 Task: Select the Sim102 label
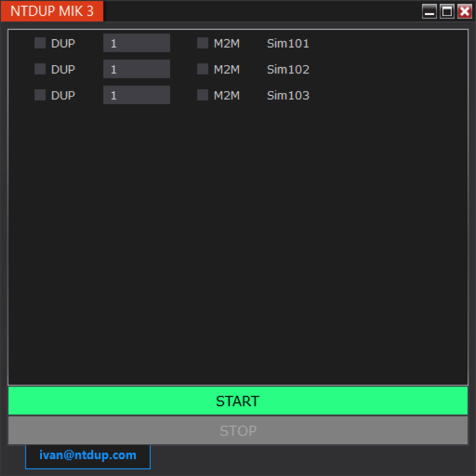point(288,70)
